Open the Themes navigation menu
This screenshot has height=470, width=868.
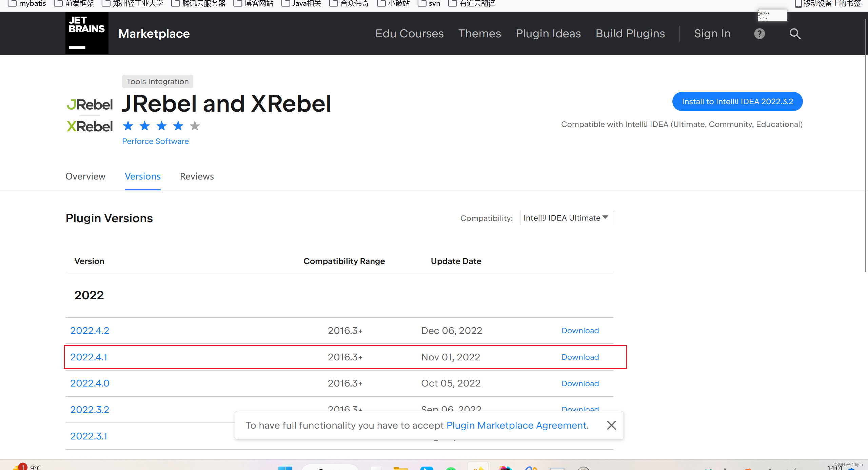tap(479, 34)
